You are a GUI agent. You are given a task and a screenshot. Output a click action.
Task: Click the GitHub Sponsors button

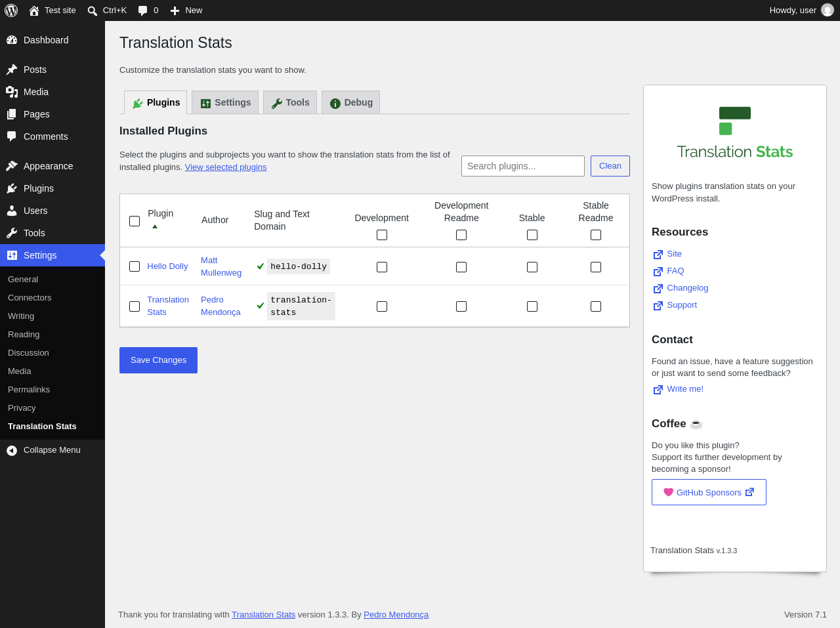click(x=709, y=492)
